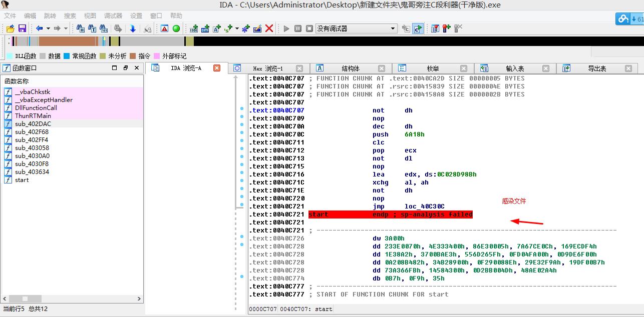Open the 编辑 menu
The image size is (644, 317).
point(30,15)
